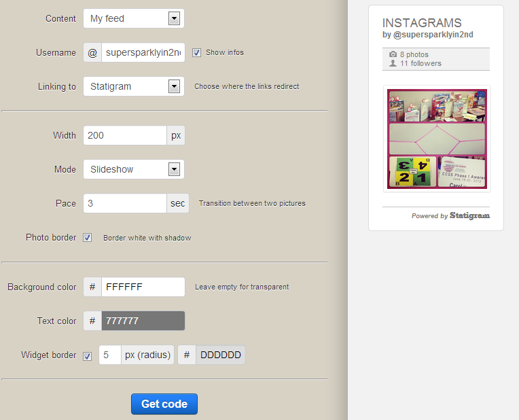Click the Text color 777777 swatch field
This screenshot has width=519, height=420.
tap(143, 321)
